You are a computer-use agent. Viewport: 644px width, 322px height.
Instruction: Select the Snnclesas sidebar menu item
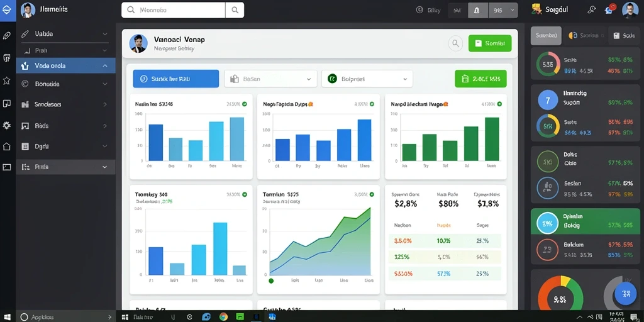pos(65,104)
